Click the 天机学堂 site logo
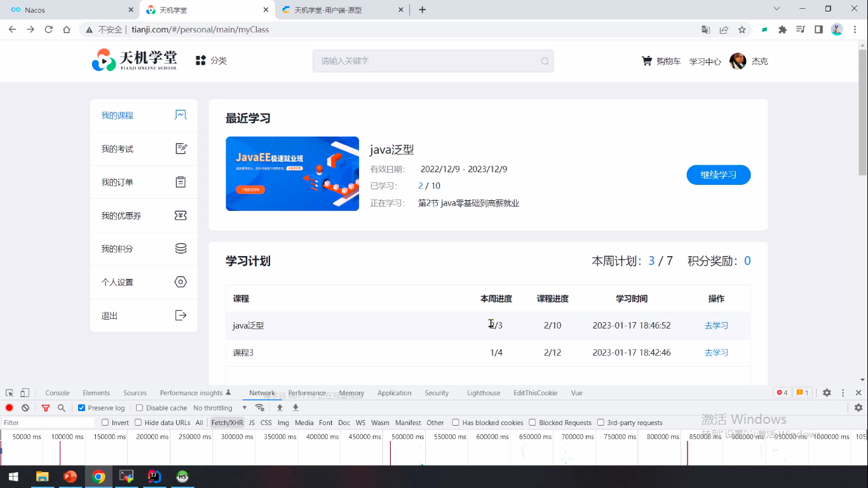Image resolution: width=868 pixels, height=488 pixels. click(135, 60)
